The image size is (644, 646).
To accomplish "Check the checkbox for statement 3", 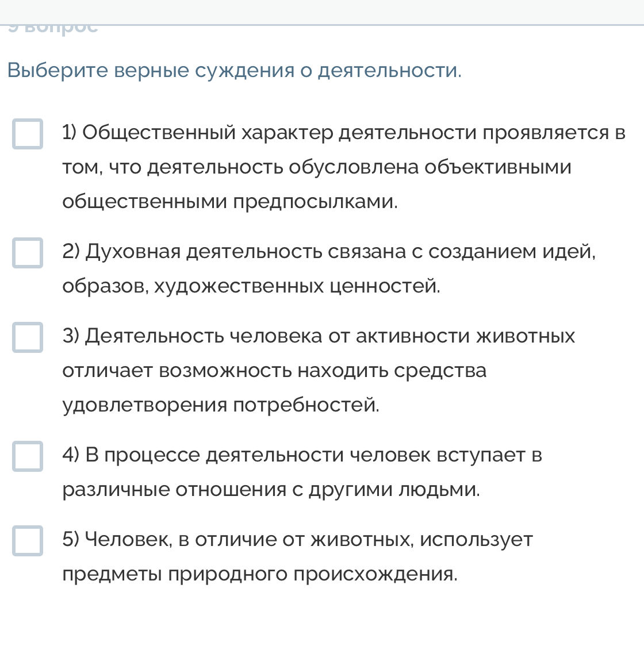I will point(28,338).
